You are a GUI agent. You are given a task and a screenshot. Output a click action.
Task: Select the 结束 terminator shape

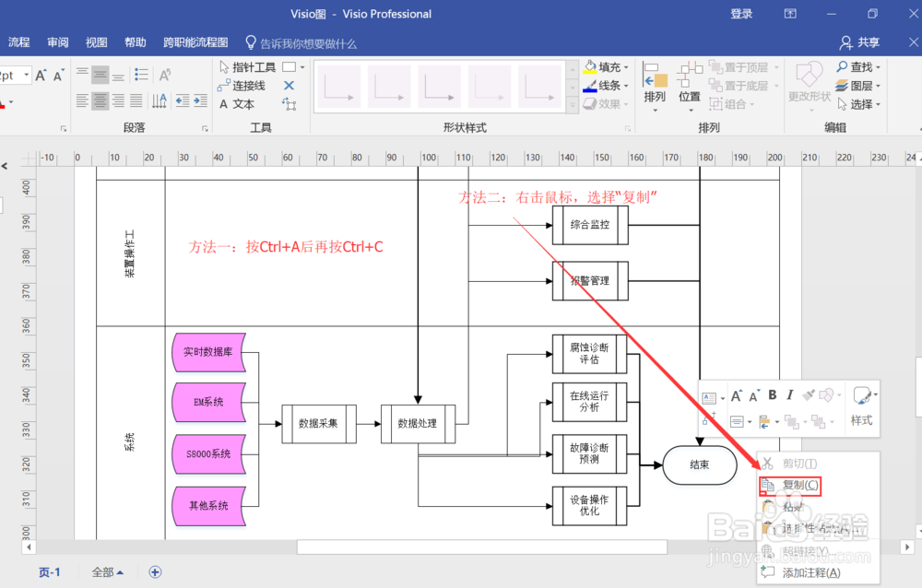699,465
